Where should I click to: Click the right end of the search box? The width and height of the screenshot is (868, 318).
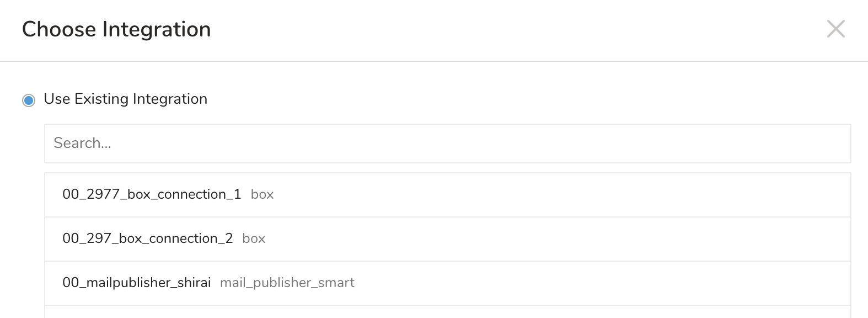[x=827, y=144]
